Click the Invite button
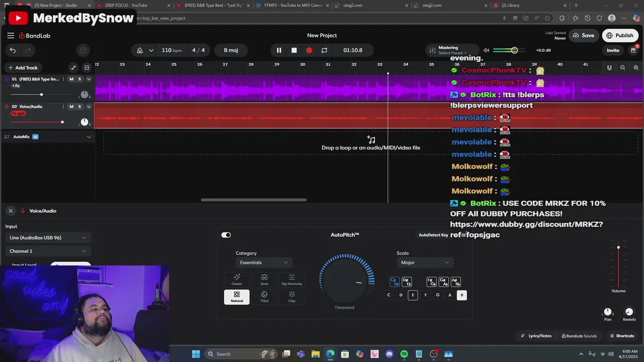Viewport: 644px width, 362px height. [613, 50]
